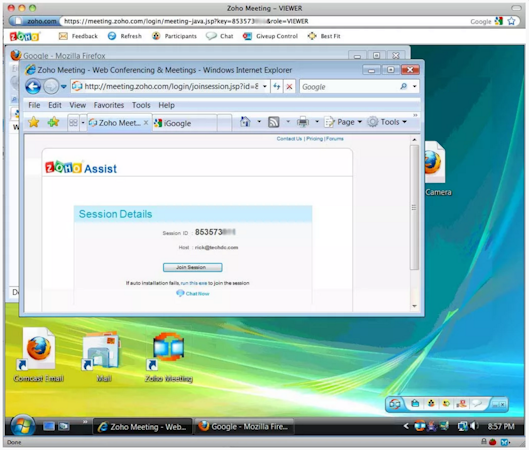Open the Comcast Email desktop shortcut
The image size is (529, 450).
[x=38, y=355]
